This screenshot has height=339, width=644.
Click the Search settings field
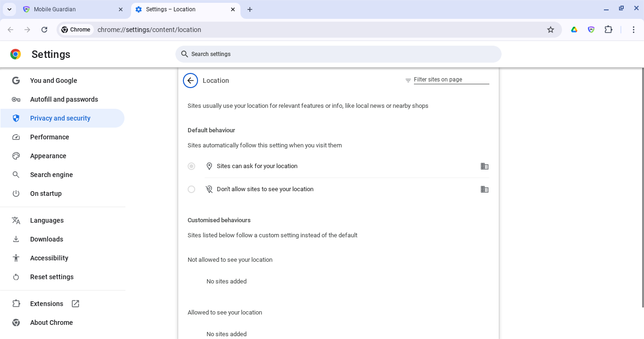339,54
